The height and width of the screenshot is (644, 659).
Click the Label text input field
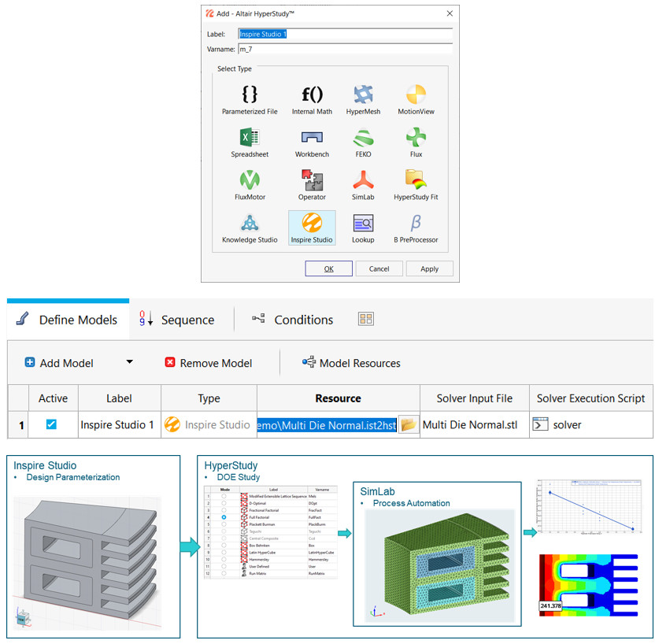[x=345, y=35]
